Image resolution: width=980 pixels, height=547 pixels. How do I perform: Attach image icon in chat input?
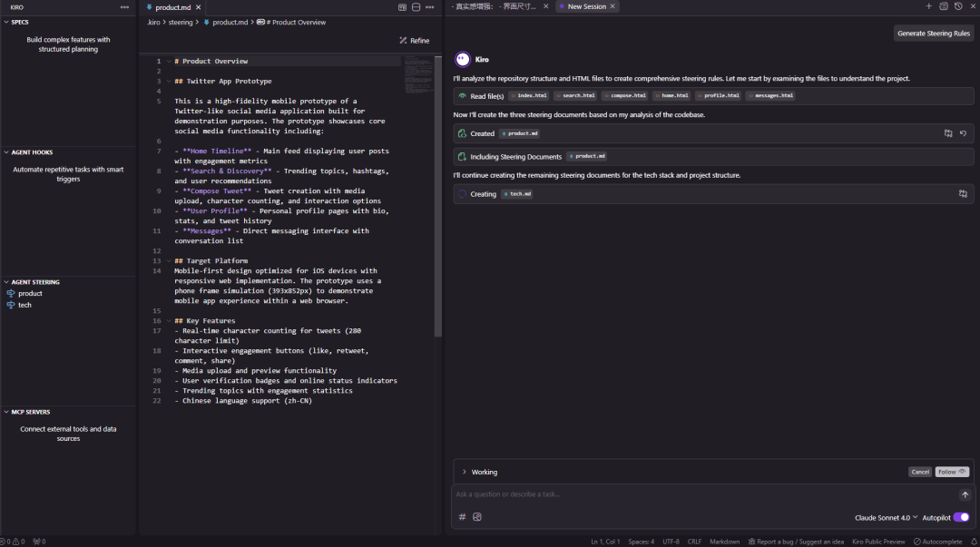point(477,517)
